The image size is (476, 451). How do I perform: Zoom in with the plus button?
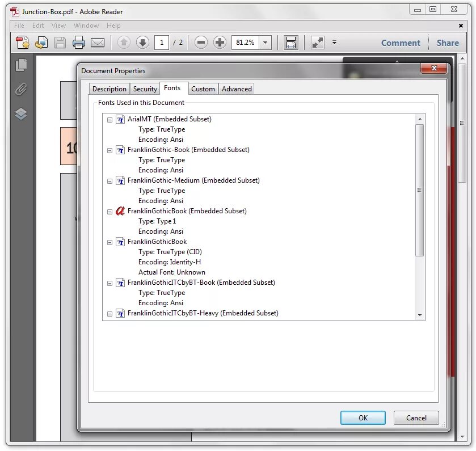(220, 42)
